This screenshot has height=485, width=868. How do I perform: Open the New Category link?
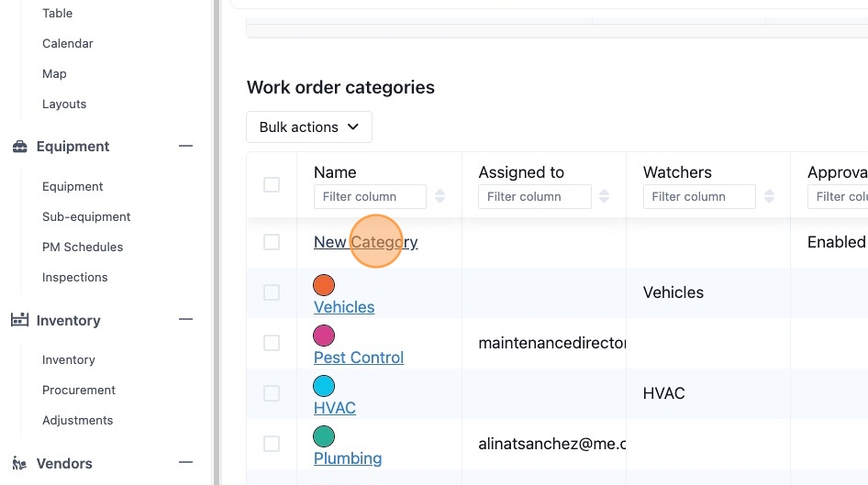pyautogui.click(x=366, y=242)
